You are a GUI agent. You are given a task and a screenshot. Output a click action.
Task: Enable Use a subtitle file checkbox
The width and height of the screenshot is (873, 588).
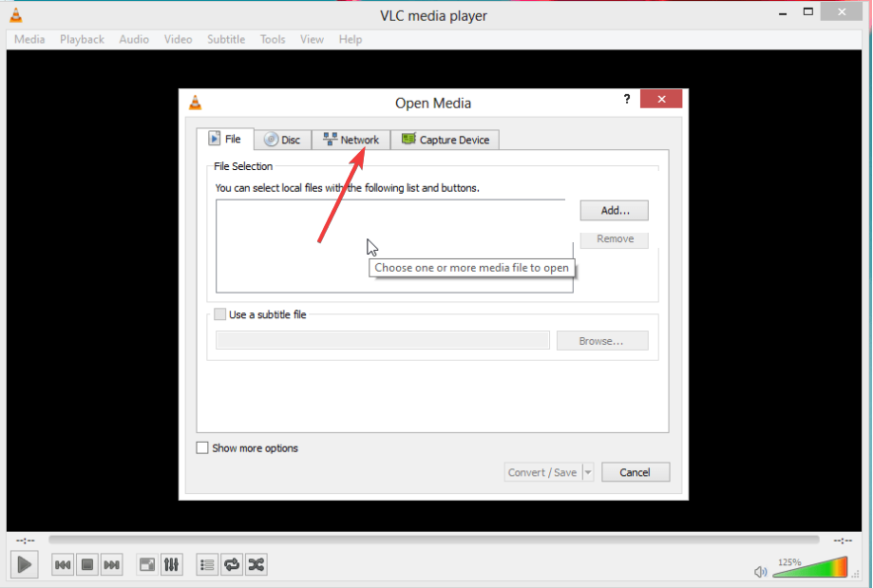220,314
